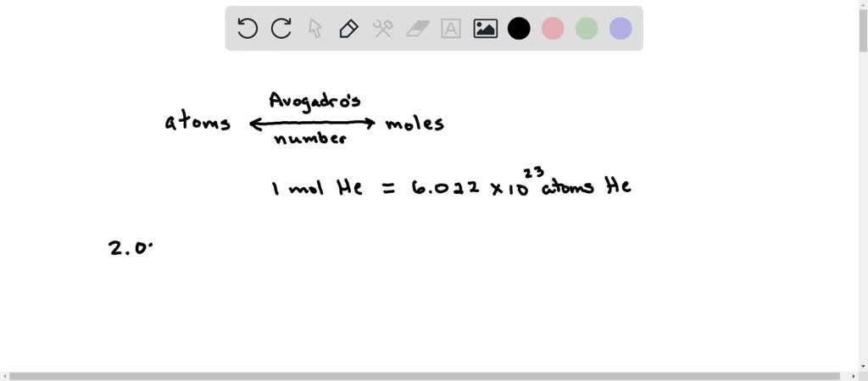Click the redo arrow icon

coord(281,28)
